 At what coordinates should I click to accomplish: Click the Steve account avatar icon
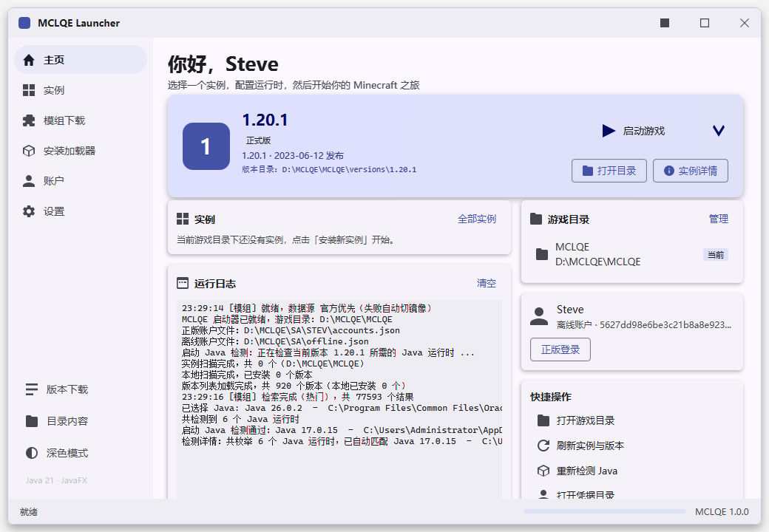coord(539,316)
